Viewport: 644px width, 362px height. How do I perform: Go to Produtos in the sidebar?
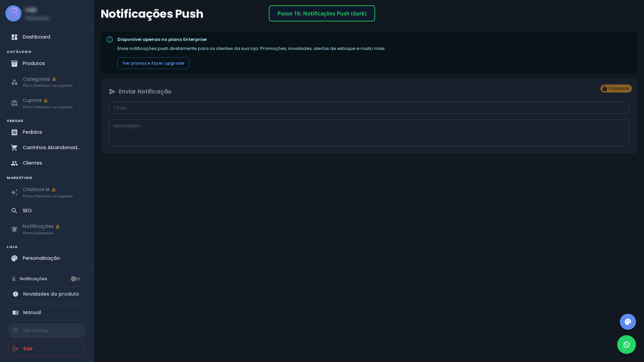47,64
